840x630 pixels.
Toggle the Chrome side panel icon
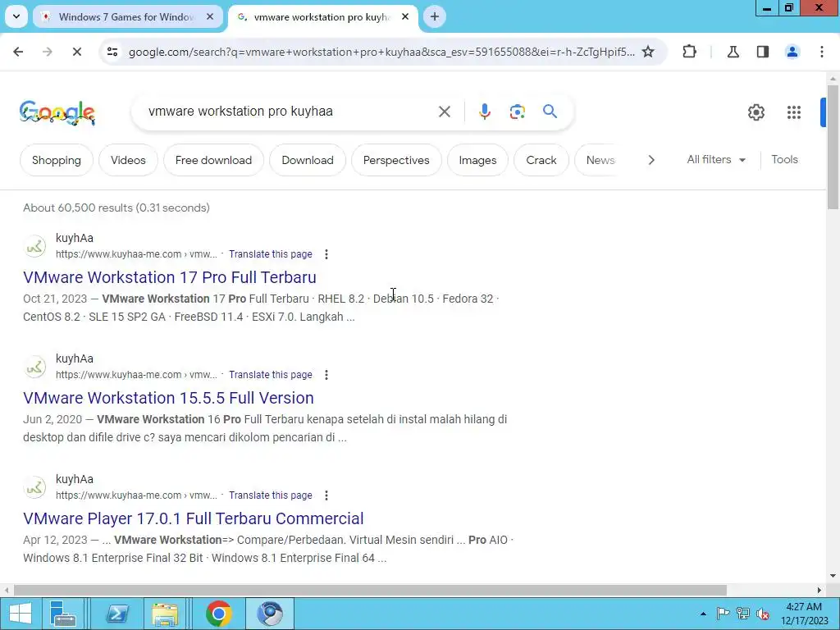[x=763, y=52]
